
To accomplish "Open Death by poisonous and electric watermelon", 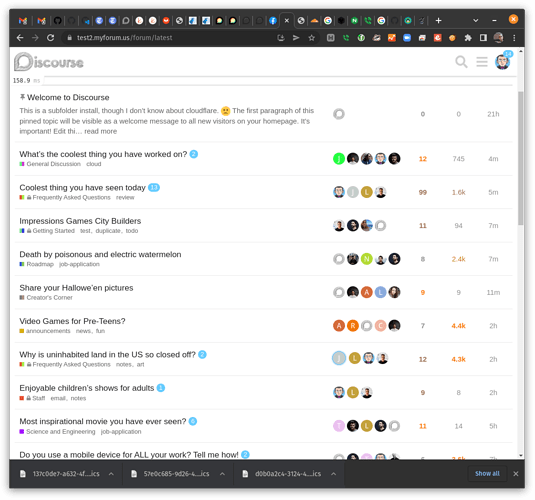I will pyautogui.click(x=100, y=255).
